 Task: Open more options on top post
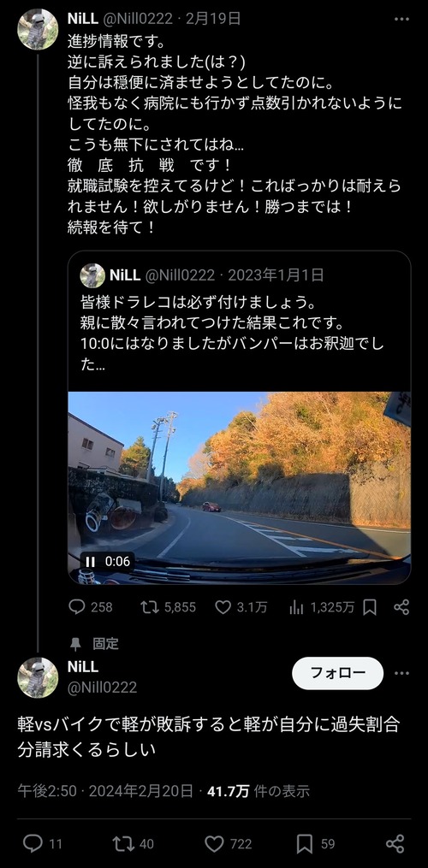(x=401, y=19)
